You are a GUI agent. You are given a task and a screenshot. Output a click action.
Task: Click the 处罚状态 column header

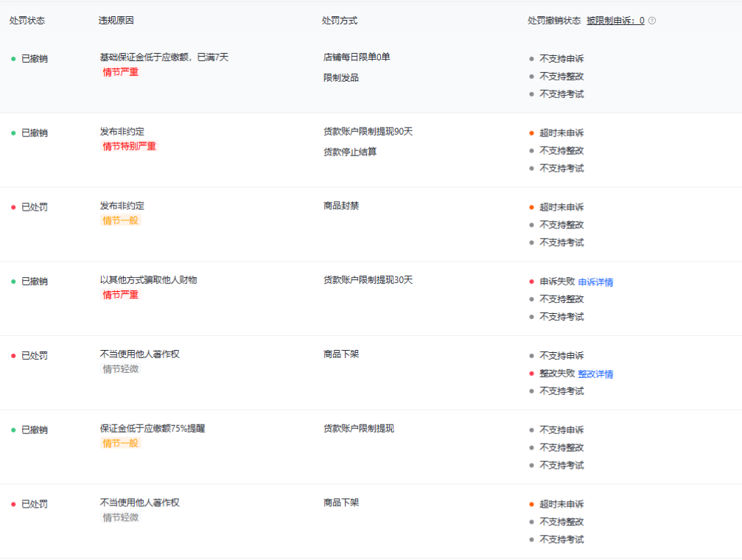coord(27,21)
